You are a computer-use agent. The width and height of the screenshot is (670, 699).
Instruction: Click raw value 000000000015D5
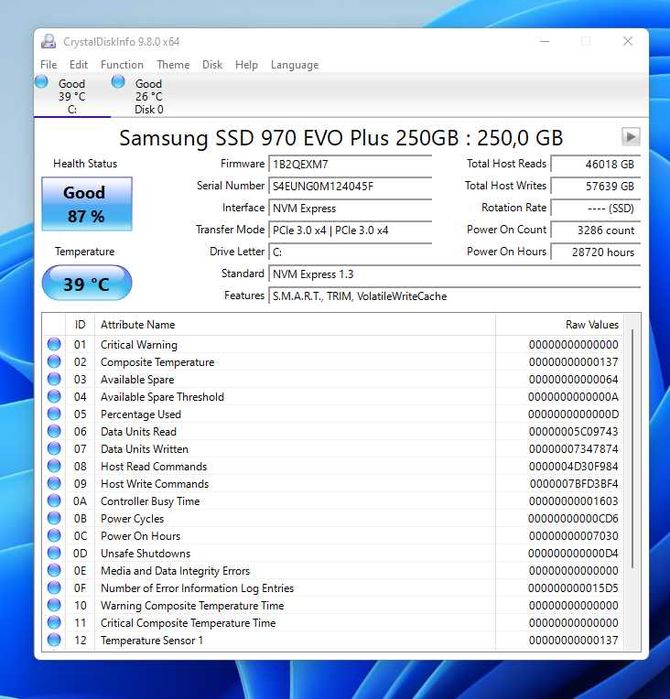pos(573,588)
